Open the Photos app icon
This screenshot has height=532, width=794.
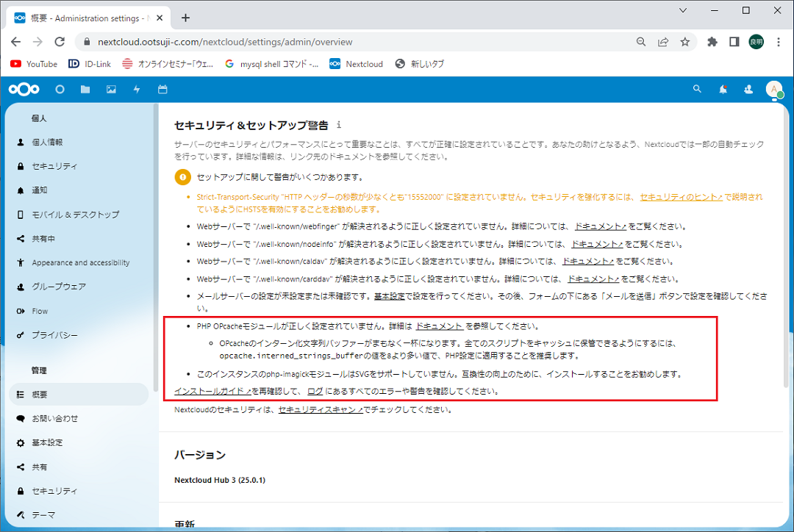111,90
